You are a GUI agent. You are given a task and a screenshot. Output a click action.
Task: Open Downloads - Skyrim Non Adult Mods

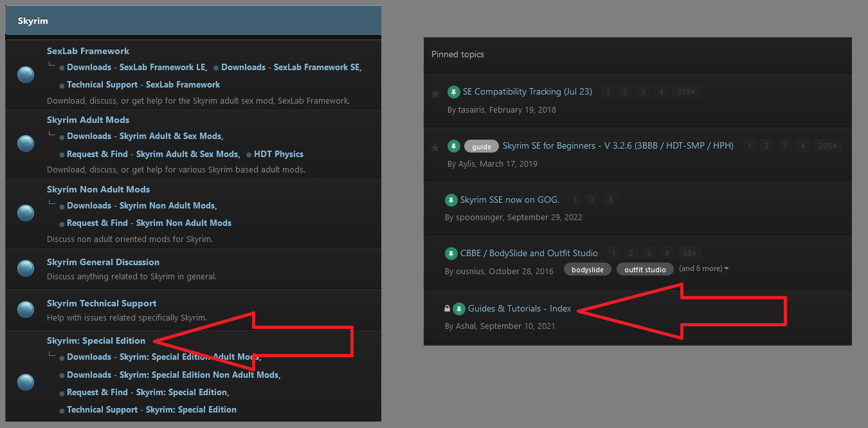(x=141, y=205)
